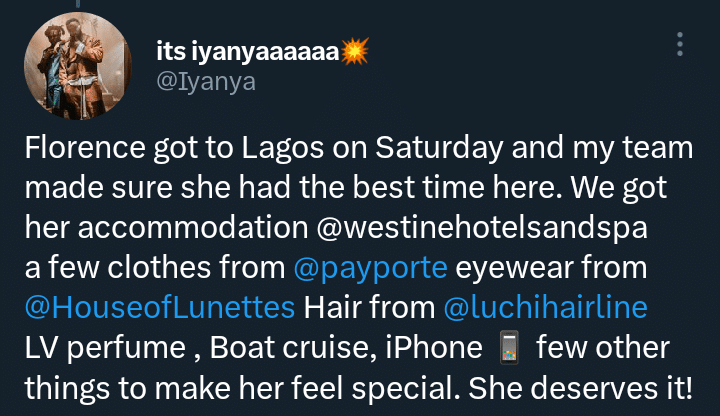
Task: Click the collision emoji beside the display name
Action: (x=354, y=50)
